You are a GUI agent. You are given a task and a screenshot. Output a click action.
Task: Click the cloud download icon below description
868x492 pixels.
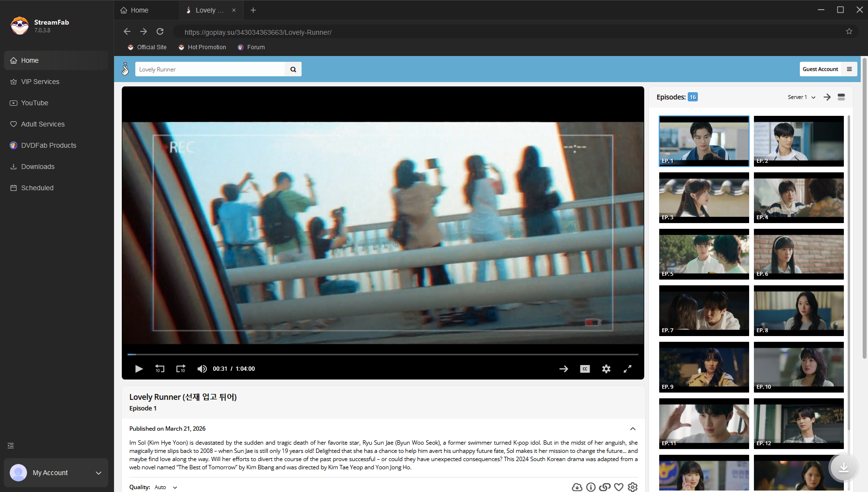pos(577,487)
